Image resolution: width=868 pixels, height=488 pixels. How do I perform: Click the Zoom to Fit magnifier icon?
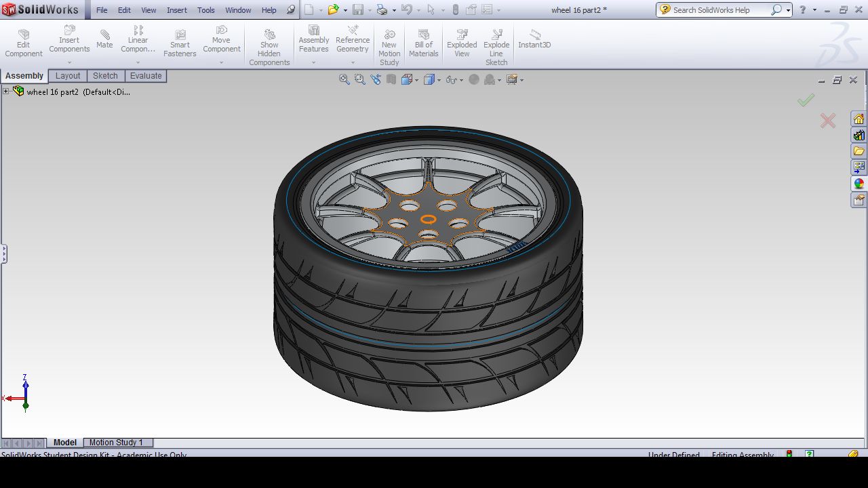344,80
